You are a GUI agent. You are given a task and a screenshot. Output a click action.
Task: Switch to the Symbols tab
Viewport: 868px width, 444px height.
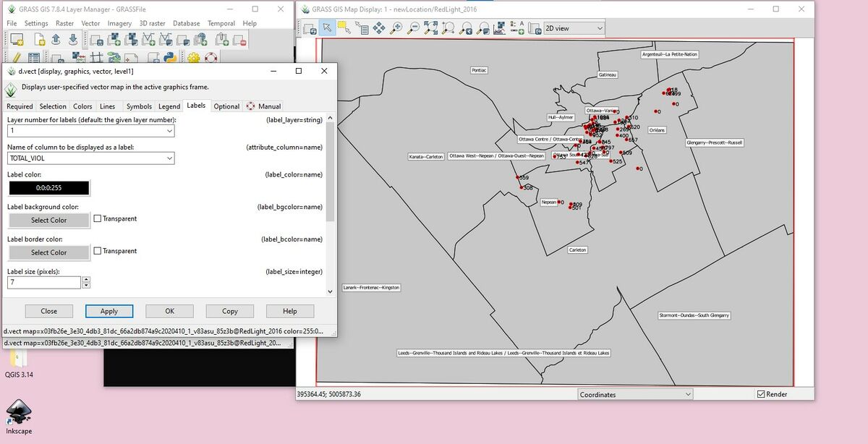(139, 106)
